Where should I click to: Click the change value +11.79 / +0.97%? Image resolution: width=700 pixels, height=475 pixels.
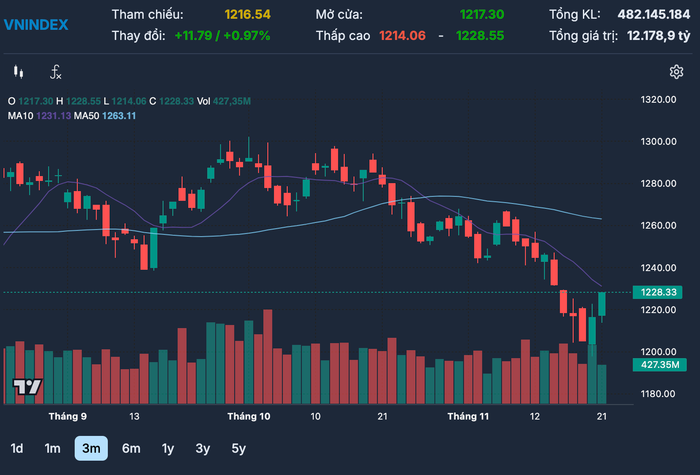coord(222,36)
